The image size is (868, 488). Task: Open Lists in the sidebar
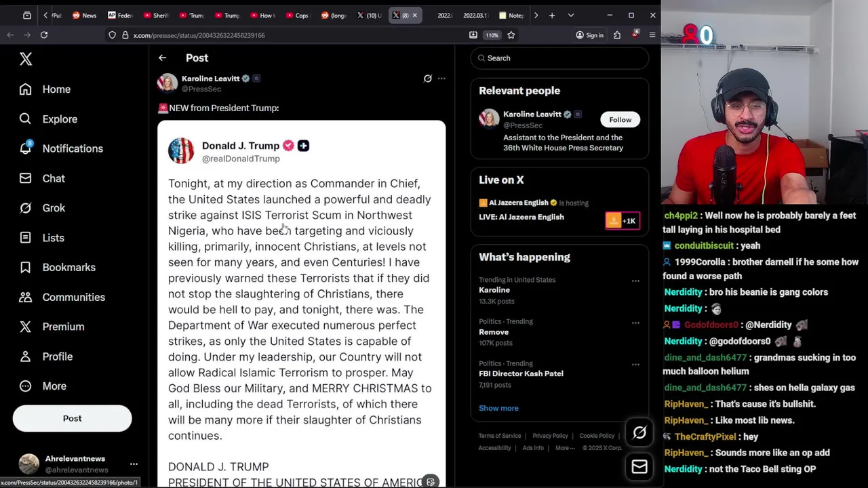[41, 238]
